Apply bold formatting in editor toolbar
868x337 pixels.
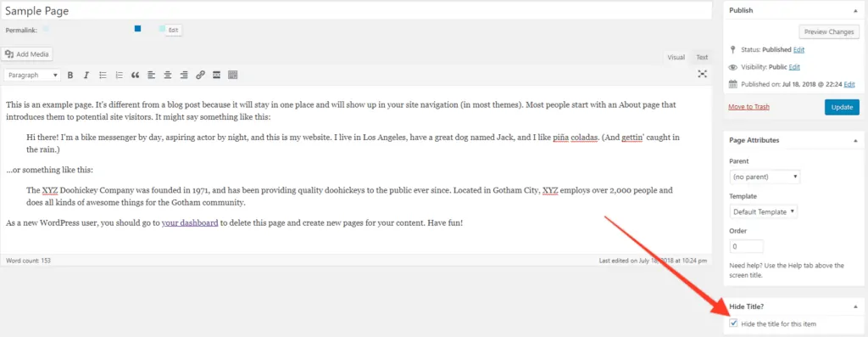70,75
